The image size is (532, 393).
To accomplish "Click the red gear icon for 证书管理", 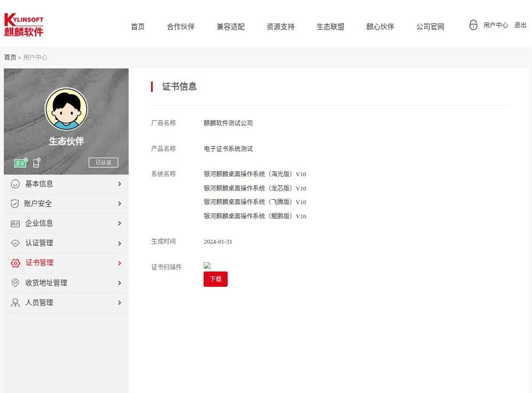I will point(15,263).
